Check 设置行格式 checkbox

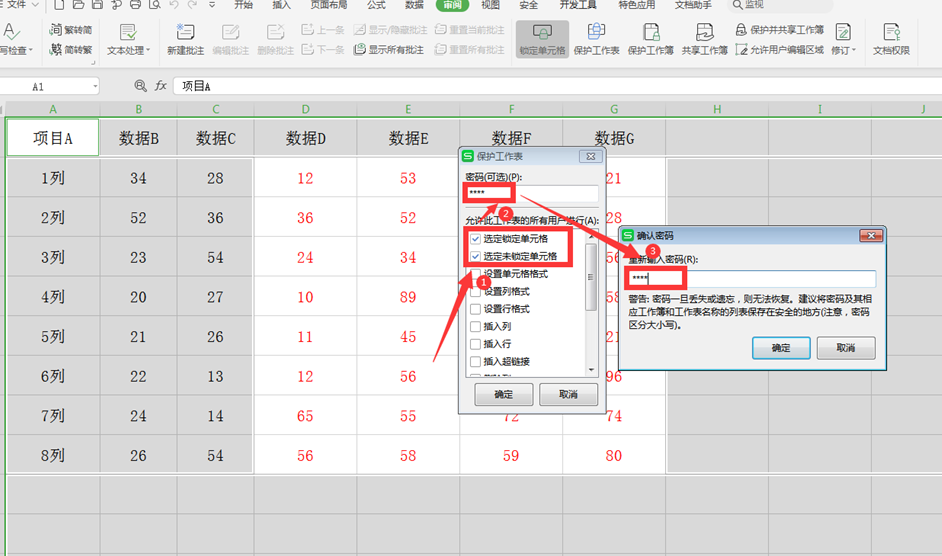coord(475,309)
